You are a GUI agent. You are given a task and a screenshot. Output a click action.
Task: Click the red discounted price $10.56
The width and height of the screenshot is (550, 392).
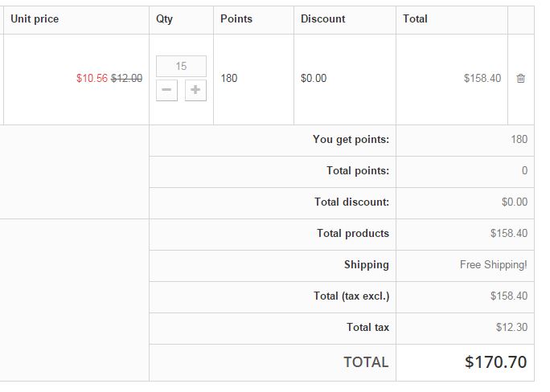(92, 79)
